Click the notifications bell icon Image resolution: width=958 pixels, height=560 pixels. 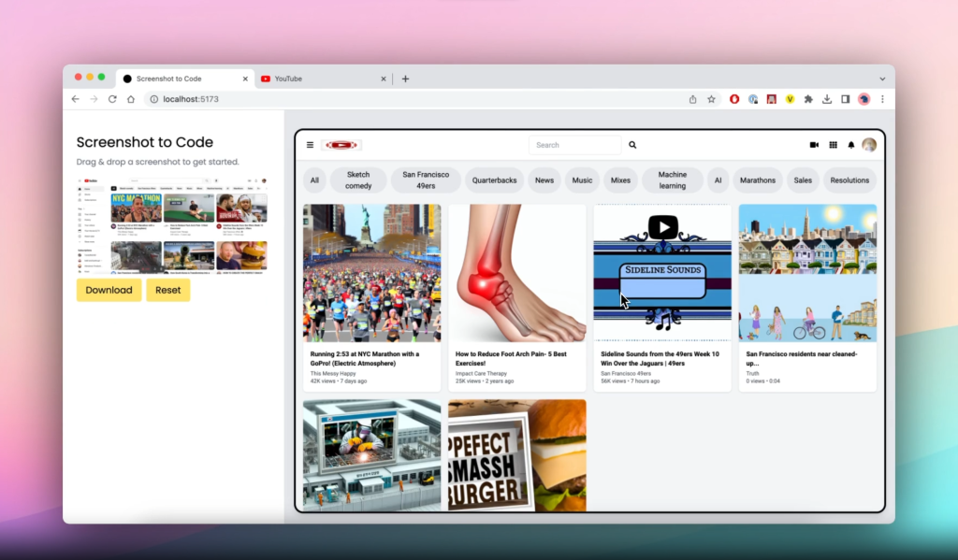(x=851, y=145)
